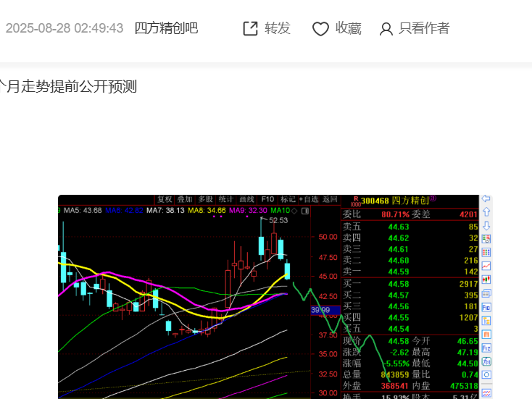Click the 转发 text label

278,28
